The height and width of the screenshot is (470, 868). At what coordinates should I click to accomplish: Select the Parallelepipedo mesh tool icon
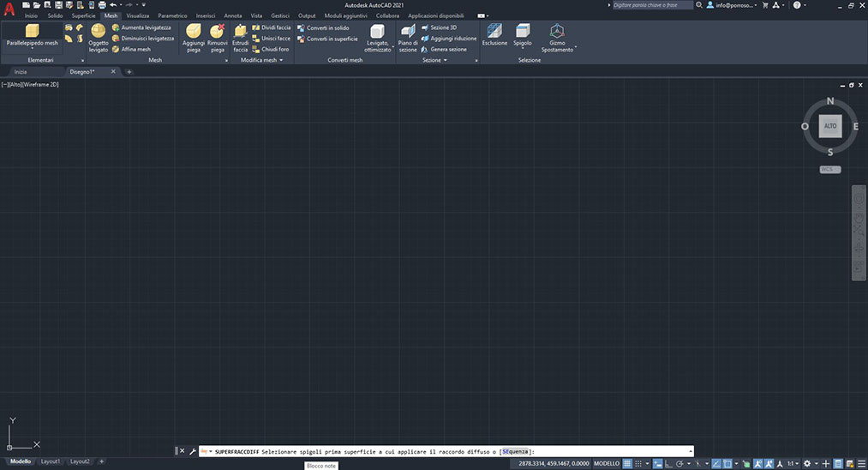pos(32,30)
